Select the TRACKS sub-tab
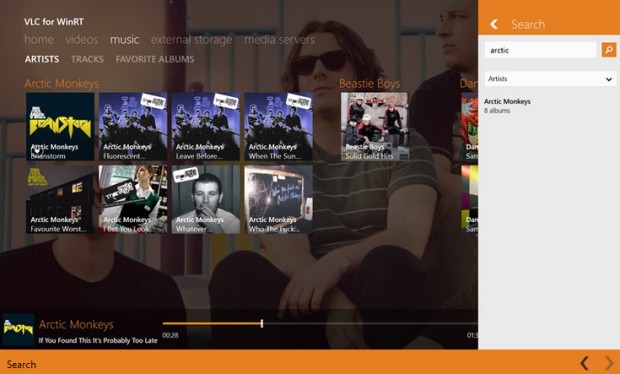 coord(87,59)
